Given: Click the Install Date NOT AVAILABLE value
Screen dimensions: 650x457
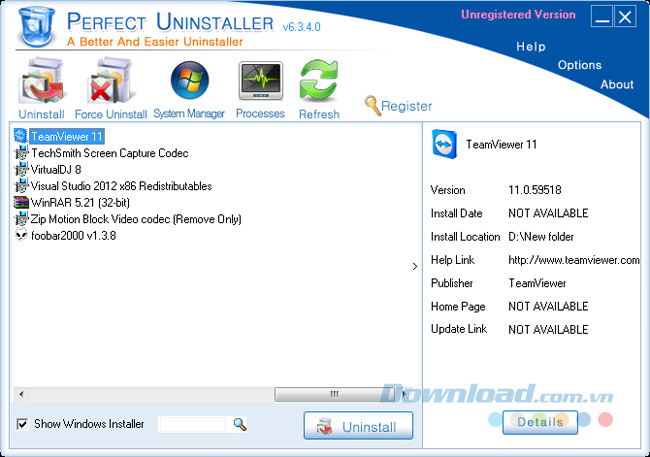Looking at the screenshot, I should coord(548,213).
